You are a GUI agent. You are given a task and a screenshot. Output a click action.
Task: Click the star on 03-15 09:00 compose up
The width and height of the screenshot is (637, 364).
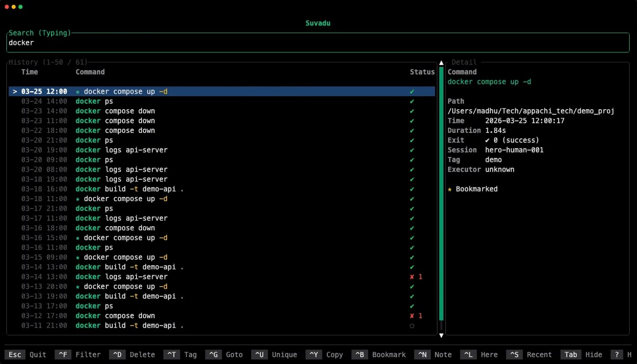click(x=78, y=258)
